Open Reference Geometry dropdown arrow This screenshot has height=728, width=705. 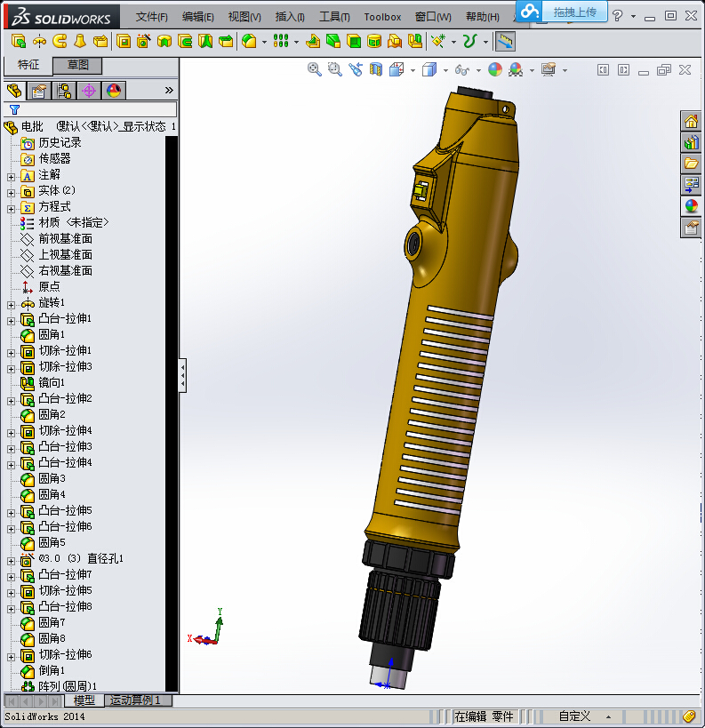[453, 42]
